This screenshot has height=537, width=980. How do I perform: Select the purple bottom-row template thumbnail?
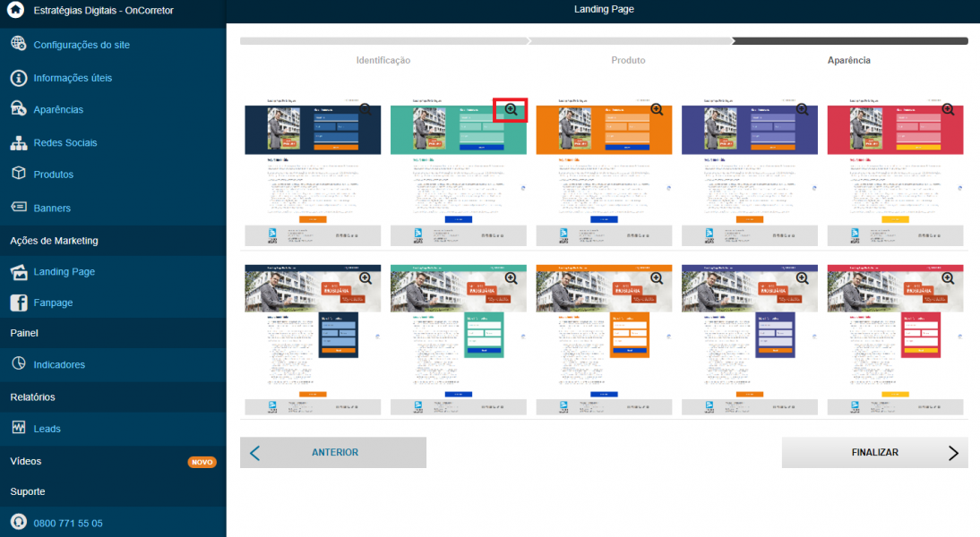tap(750, 340)
